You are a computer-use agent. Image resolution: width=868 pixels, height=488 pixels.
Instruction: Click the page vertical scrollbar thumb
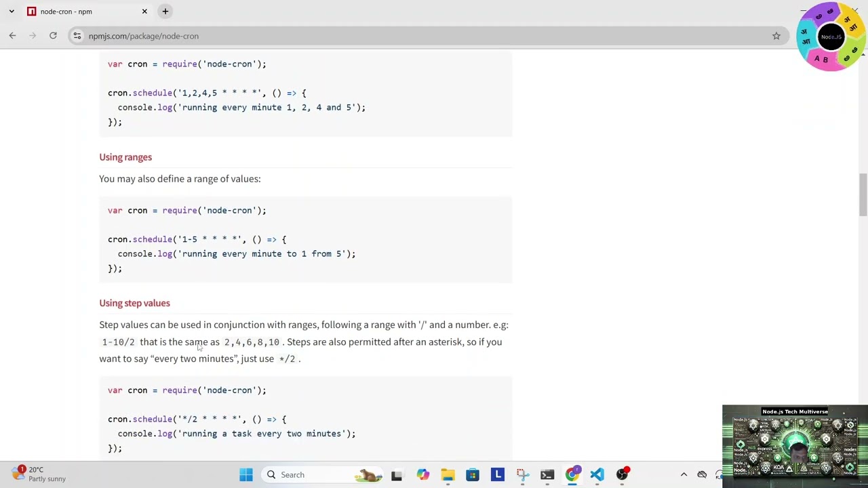(863, 195)
